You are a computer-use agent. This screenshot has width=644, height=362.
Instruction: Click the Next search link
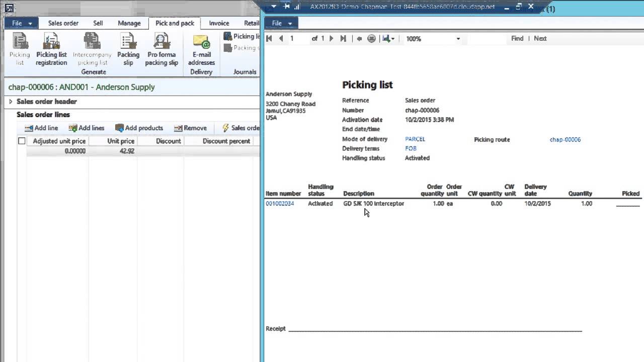click(x=540, y=38)
